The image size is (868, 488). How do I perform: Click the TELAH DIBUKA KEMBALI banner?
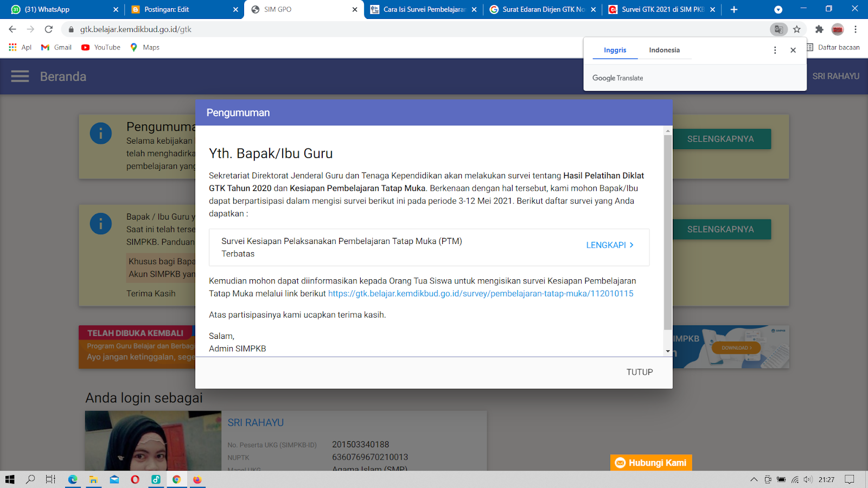(x=137, y=347)
